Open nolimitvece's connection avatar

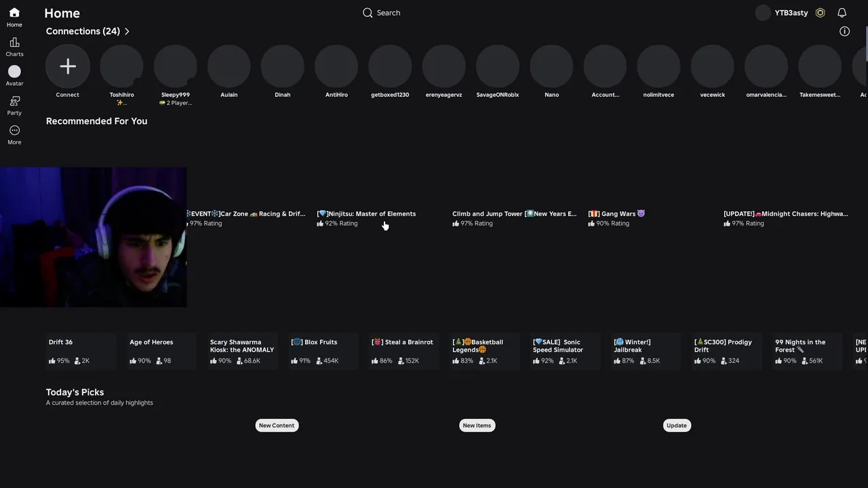click(x=659, y=66)
